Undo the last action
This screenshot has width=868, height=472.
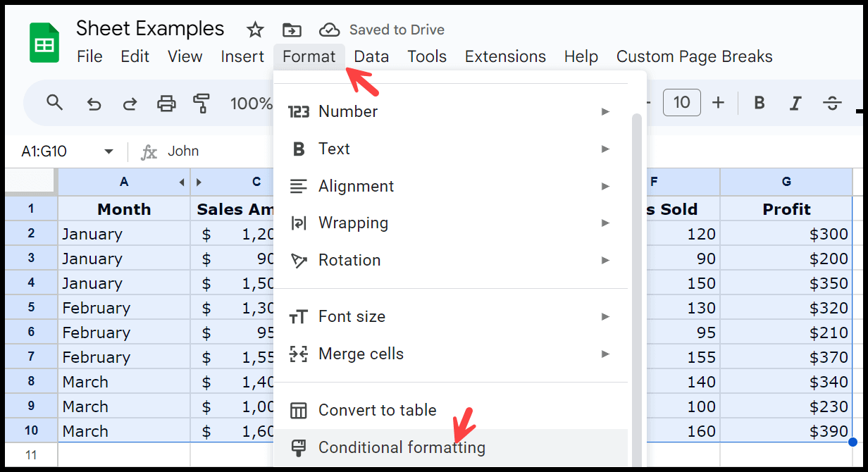click(x=94, y=104)
